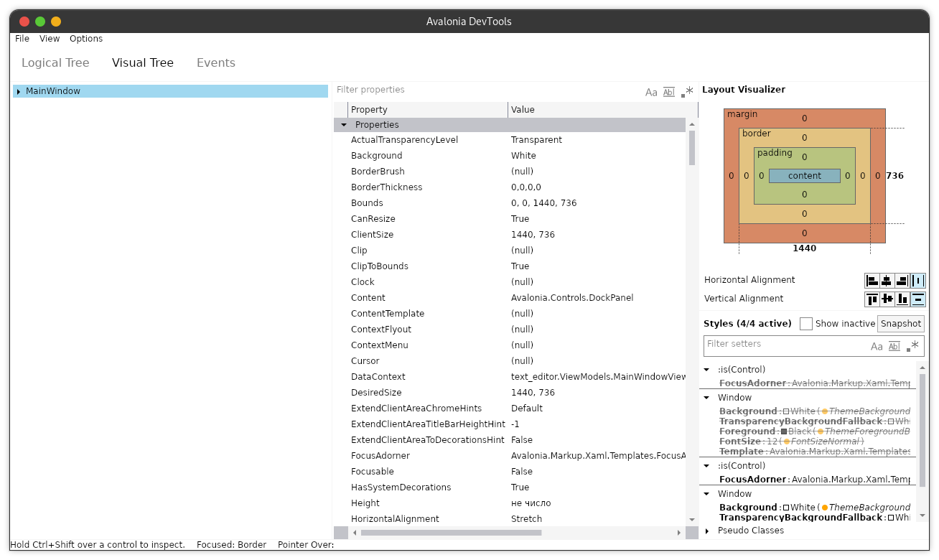Open the Options menu
The image size is (939, 560).
86,38
